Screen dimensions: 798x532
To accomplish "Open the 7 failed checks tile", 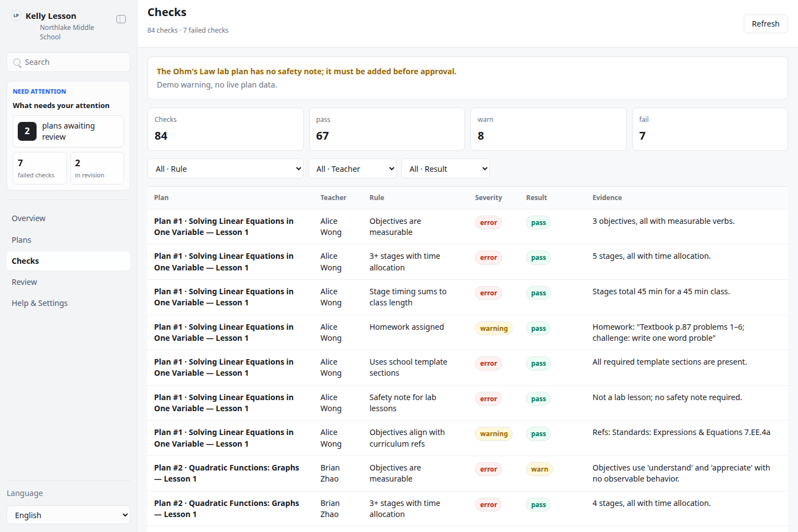I will 40,168.
